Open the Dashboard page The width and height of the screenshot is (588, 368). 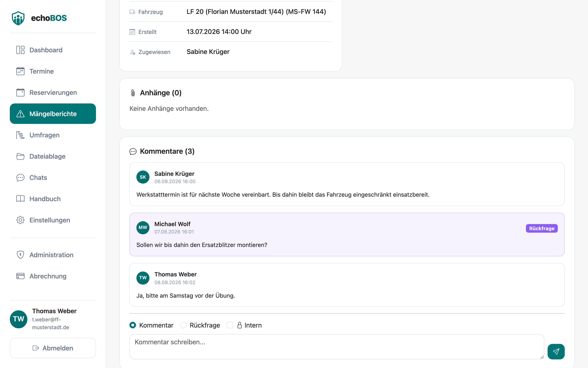pos(53,50)
